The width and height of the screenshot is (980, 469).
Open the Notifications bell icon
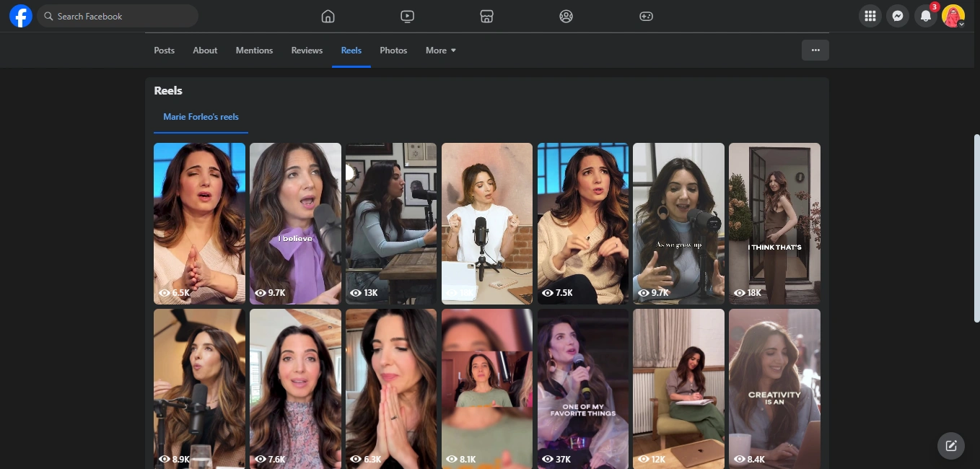tap(926, 16)
